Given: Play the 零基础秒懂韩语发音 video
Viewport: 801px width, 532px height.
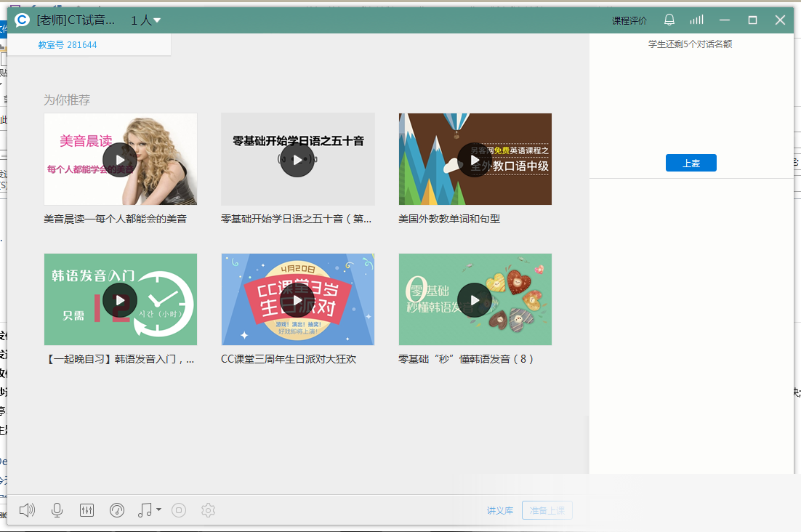Looking at the screenshot, I should point(475,300).
